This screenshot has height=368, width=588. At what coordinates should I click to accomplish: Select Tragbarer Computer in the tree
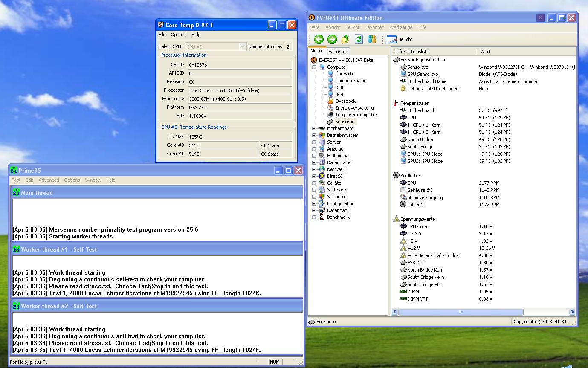[x=356, y=115]
